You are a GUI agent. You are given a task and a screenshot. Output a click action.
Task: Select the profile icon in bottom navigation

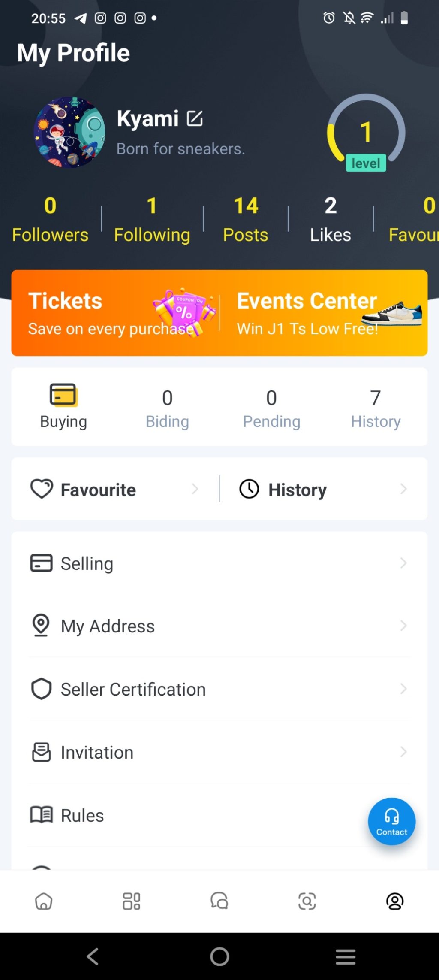tap(395, 901)
